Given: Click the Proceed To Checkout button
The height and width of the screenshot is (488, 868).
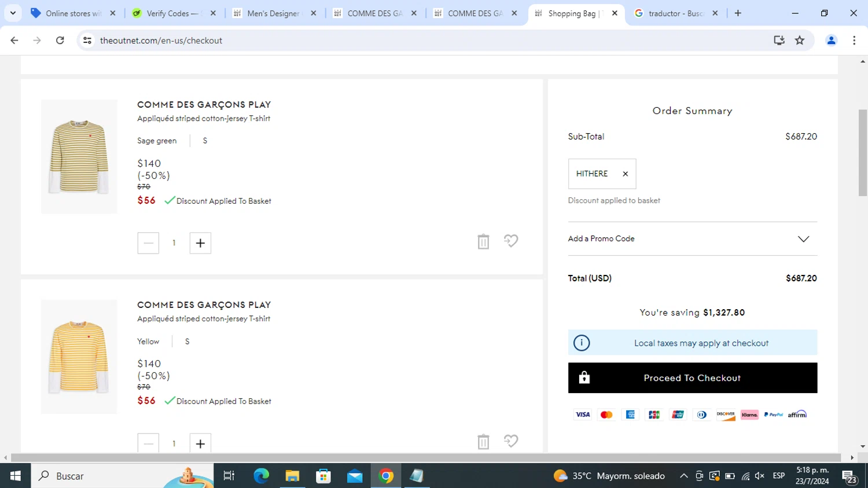Looking at the screenshot, I should pyautogui.click(x=693, y=378).
